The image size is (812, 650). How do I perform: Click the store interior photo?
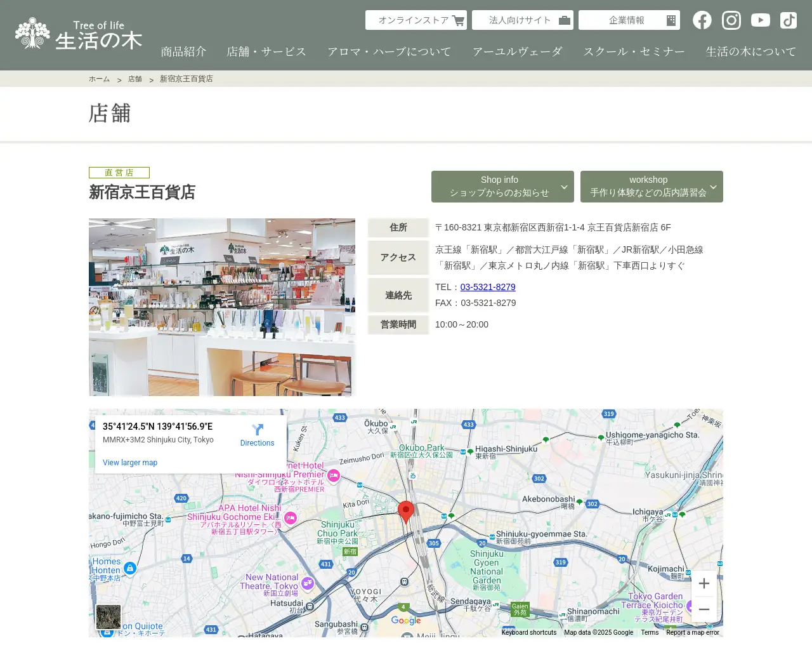[221, 307]
